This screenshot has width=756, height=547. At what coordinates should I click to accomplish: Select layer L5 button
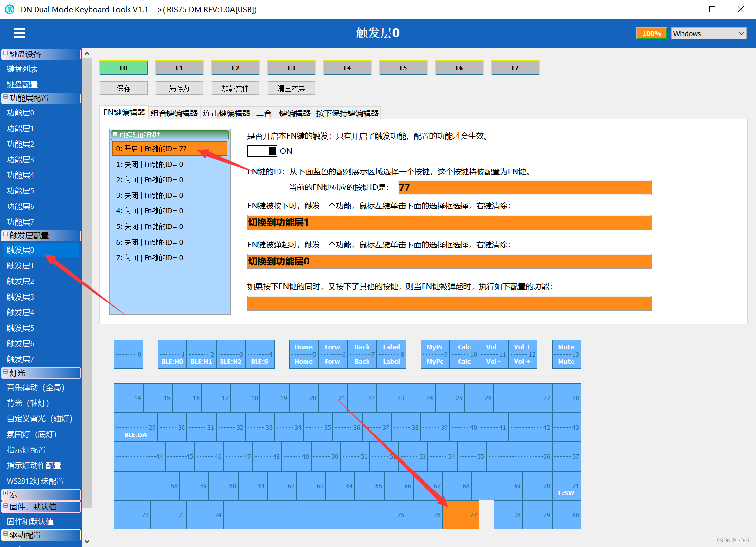(x=404, y=68)
